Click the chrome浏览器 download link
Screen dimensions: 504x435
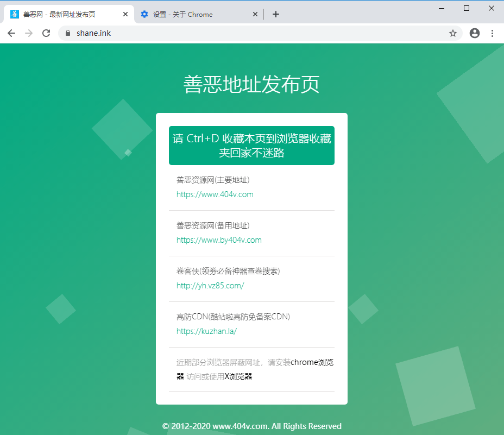[x=312, y=362]
